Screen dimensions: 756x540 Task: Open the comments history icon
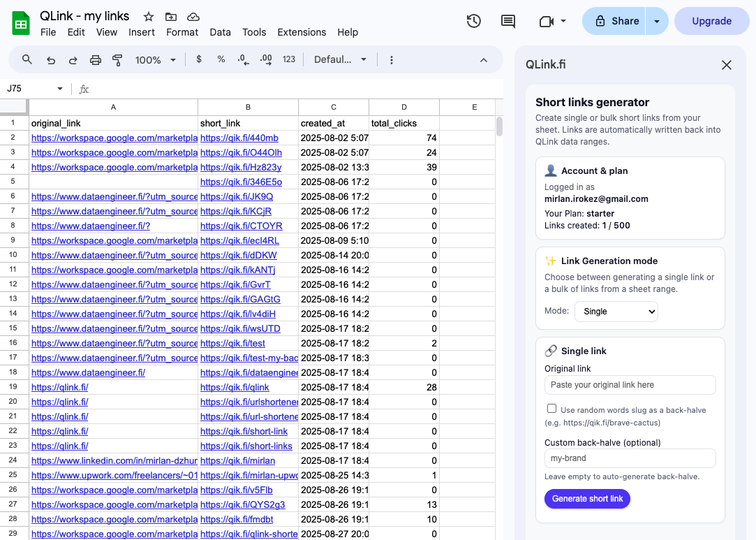[x=507, y=22]
